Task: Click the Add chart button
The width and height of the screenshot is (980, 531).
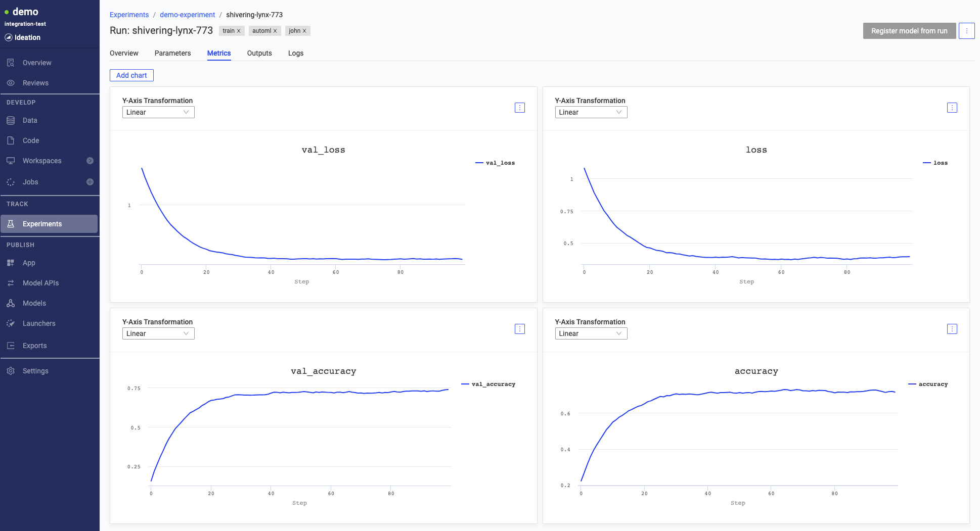Action: point(131,75)
